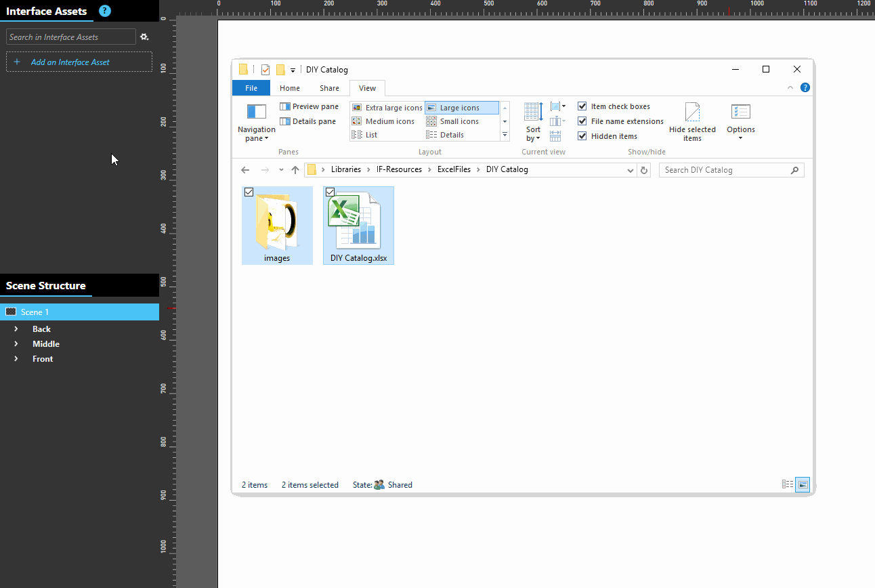The image size is (875, 588).
Task: Go up one folder level
Action: [x=295, y=170]
